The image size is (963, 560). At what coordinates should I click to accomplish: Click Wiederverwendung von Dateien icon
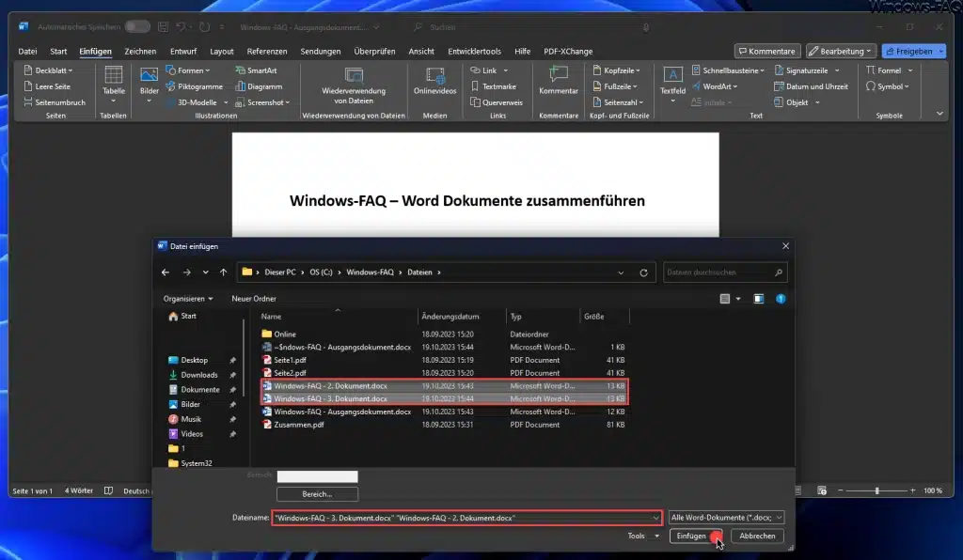coord(354,75)
